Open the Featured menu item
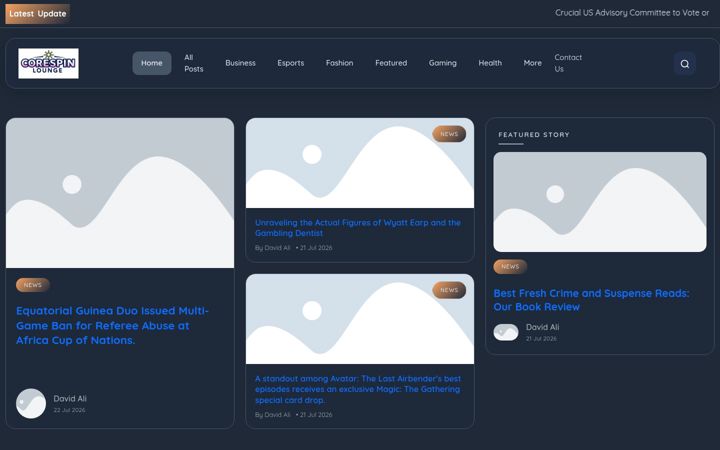This screenshot has height=450, width=720. point(391,63)
